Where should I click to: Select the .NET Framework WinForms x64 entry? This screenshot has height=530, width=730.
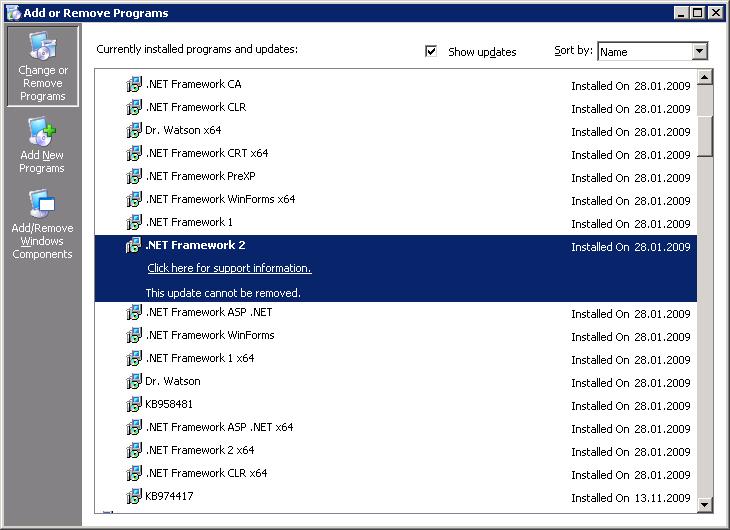[396, 199]
